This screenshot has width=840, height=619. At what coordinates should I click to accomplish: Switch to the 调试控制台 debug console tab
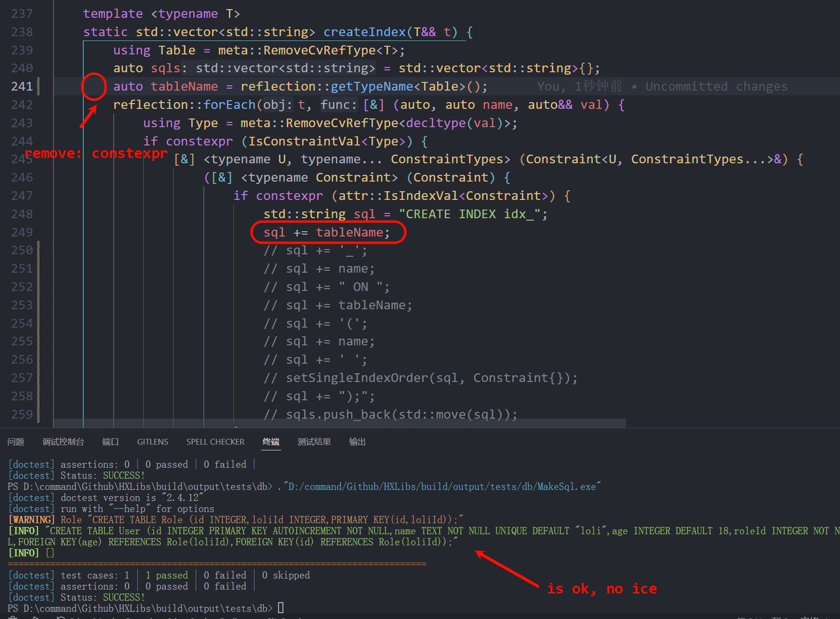click(x=63, y=442)
